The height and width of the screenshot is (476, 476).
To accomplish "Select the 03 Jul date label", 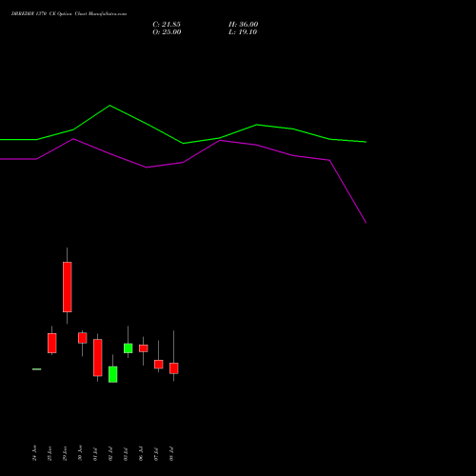I will pos(126,453).
